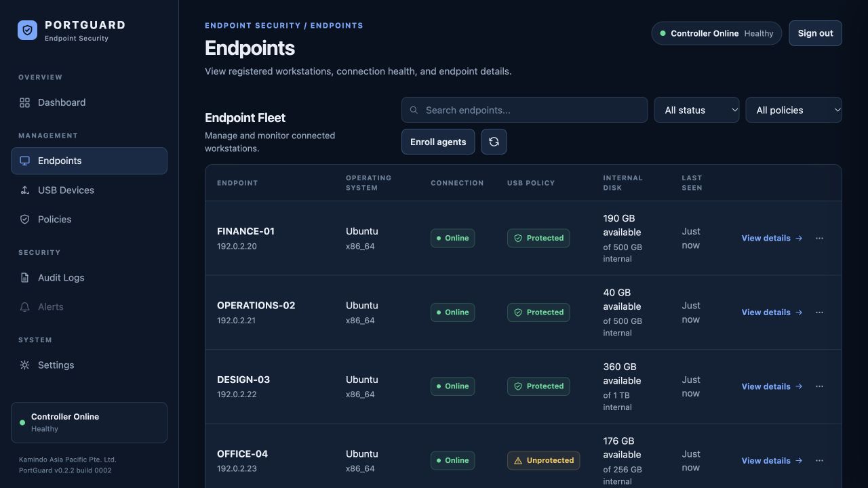The height and width of the screenshot is (488, 868).
Task: Click the Enroll agents button
Action: tap(438, 142)
